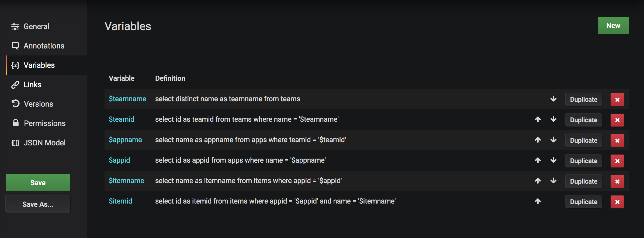
Task: Move $itemid variable up with arrow
Action: pyautogui.click(x=538, y=201)
